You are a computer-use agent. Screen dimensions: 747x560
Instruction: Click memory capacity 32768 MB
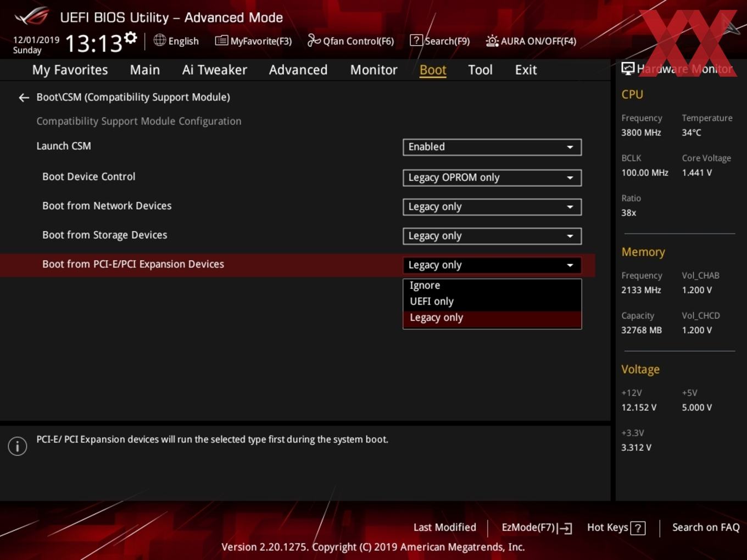tap(642, 331)
